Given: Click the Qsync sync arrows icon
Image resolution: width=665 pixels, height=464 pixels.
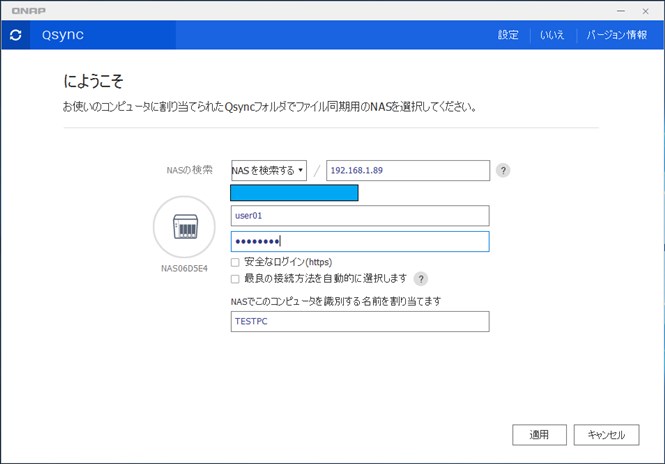Looking at the screenshot, I should point(16,35).
